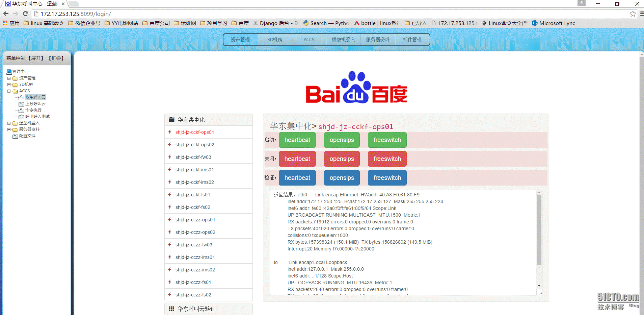
Task: Open the 微信企业号 bookmark folder
Action: [x=84, y=23]
